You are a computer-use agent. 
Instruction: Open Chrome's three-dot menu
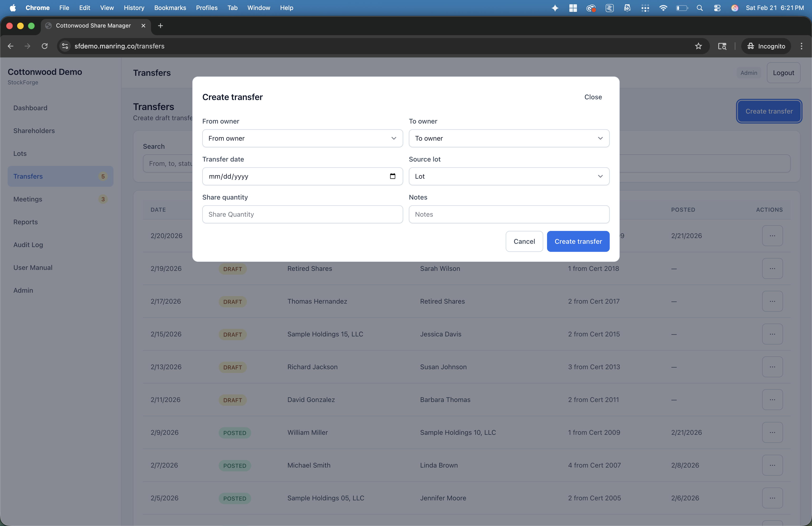click(x=801, y=46)
